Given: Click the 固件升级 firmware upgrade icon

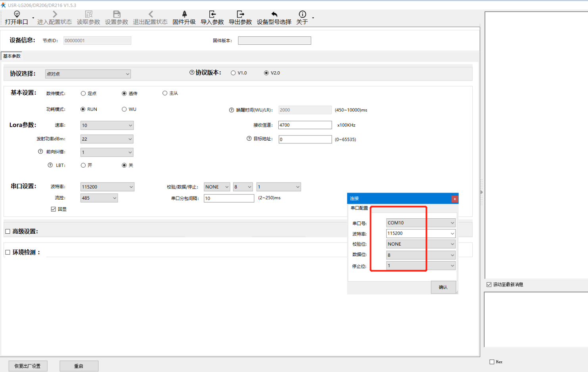Looking at the screenshot, I should [x=184, y=14].
